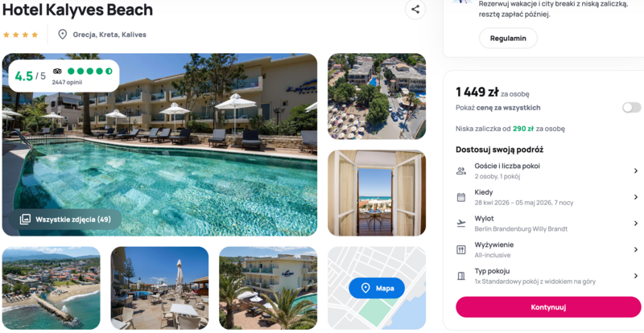Expand Goście i liczba pokoi chevron
This screenshot has width=644, height=333.
(635, 171)
